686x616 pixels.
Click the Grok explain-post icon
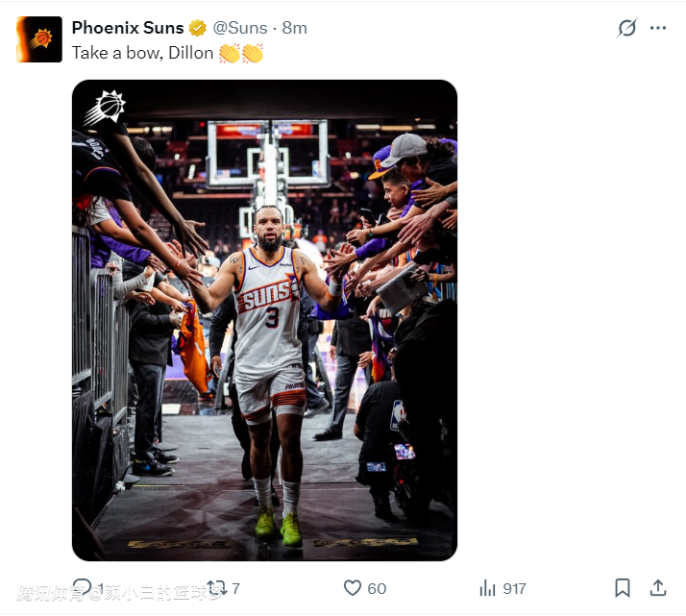(x=626, y=28)
